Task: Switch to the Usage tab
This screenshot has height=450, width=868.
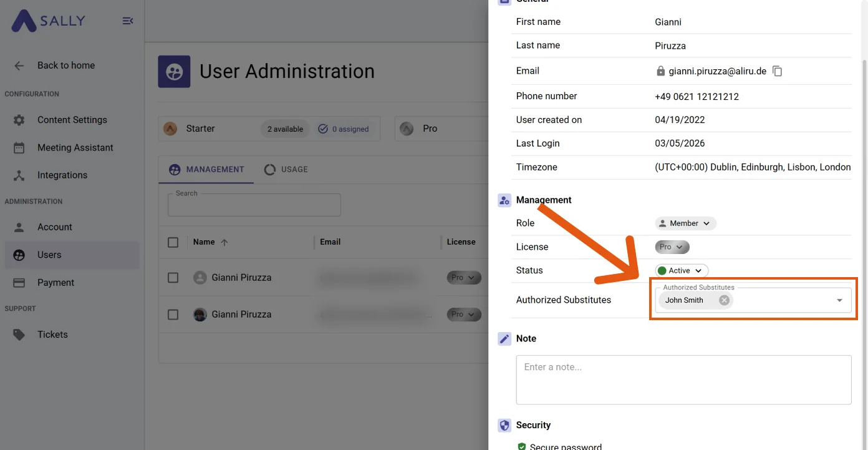Action: click(286, 170)
